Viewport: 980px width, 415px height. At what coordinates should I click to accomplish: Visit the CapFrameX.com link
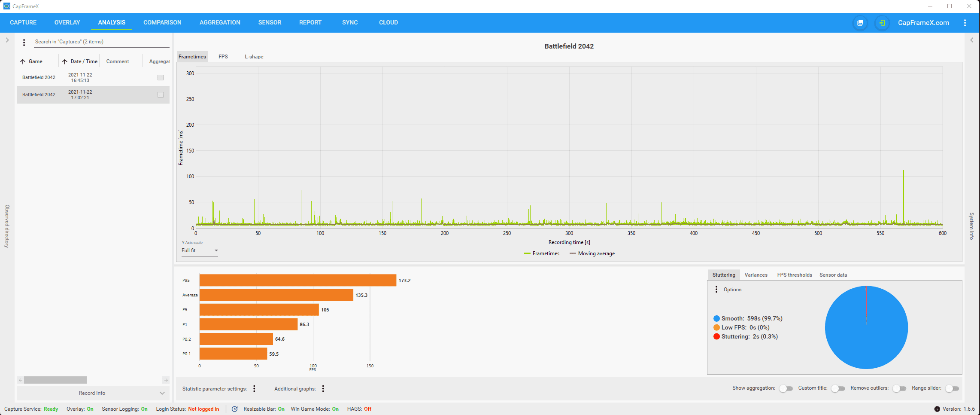click(x=923, y=23)
